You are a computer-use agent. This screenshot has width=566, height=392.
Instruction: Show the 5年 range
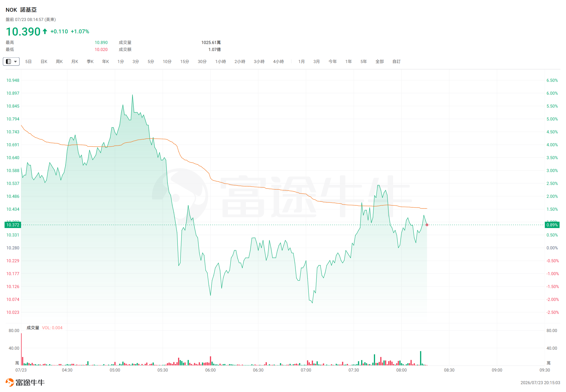364,61
